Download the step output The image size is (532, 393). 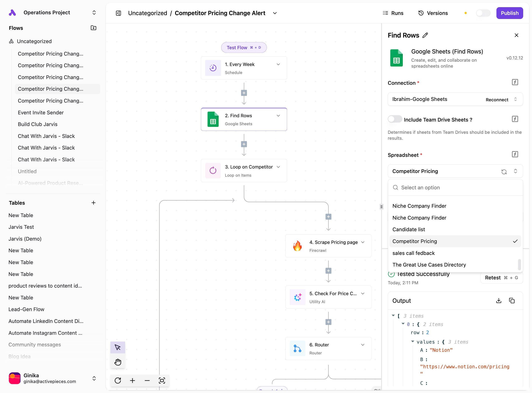click(498, 301)
